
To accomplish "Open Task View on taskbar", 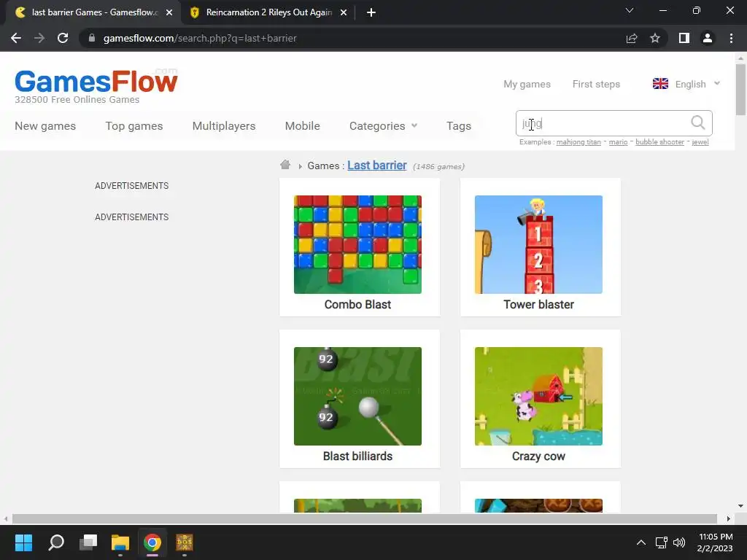I will tap(88, 542).
